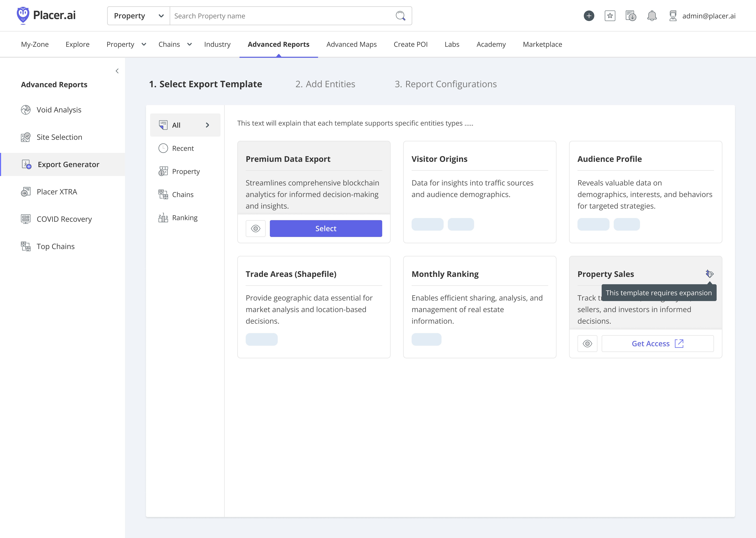Open Void Analysis in sidebar
The image size is (756, 538).
click(x=59, y=110)
